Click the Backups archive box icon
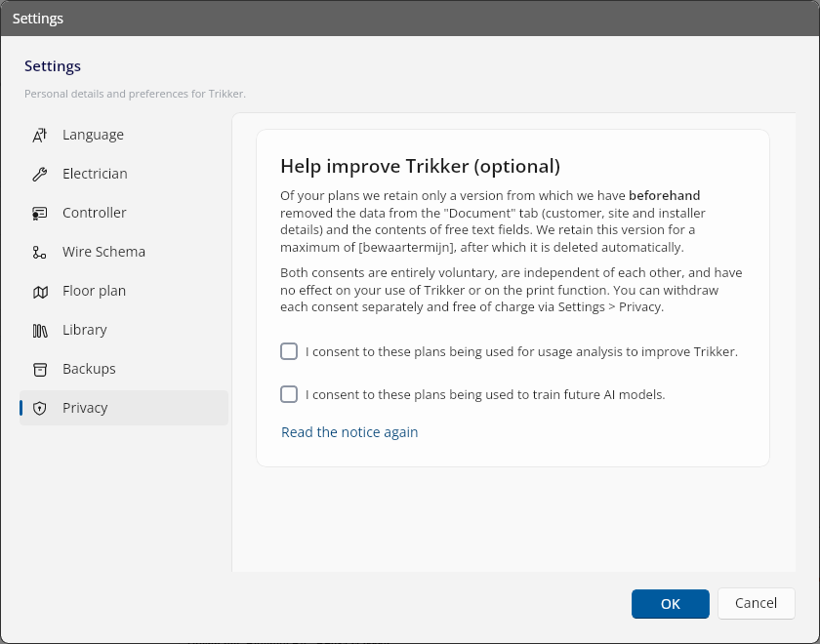820x644 pixels. pyautogui.click(x=40, y=370)
